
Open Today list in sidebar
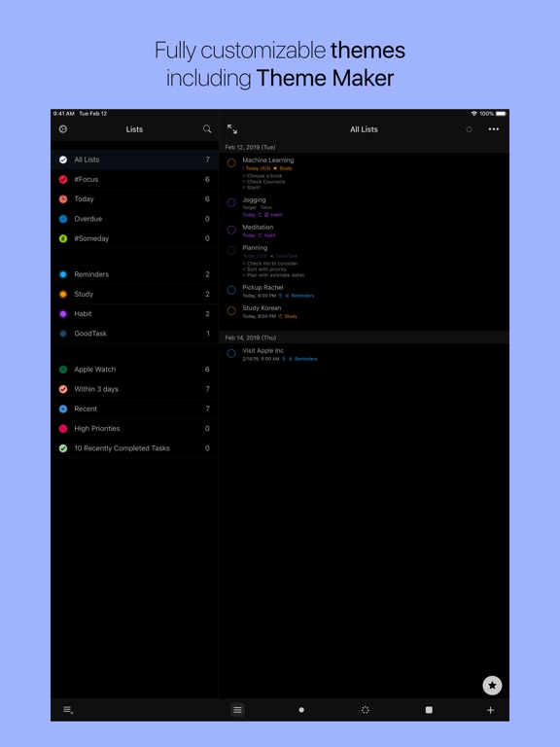click(135, 199)
